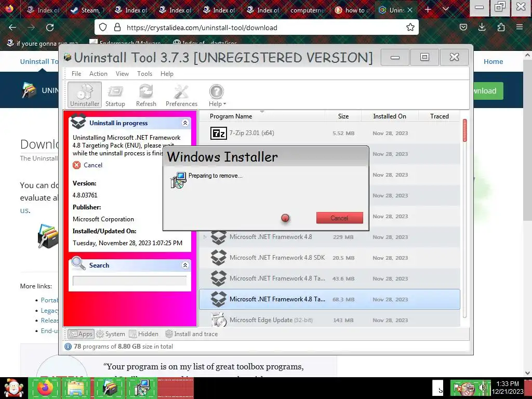Sort by Size column header
Screen dimensions: 532x399
[343, 116]
